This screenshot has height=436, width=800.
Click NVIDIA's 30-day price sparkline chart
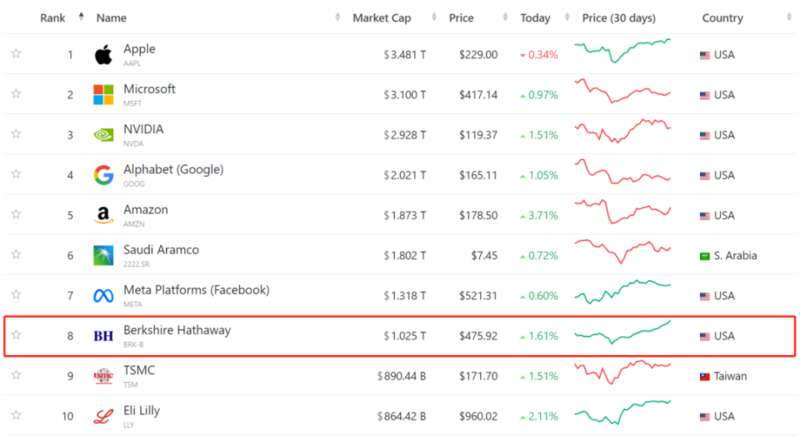622,131
